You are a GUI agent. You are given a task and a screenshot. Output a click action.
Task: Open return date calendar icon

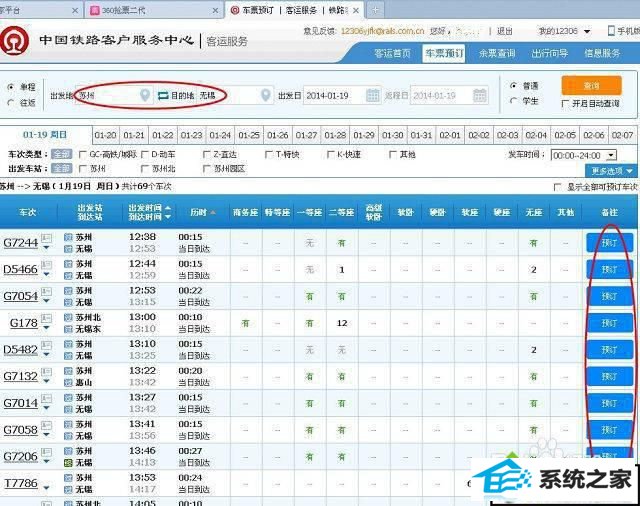tap(480, 95)
